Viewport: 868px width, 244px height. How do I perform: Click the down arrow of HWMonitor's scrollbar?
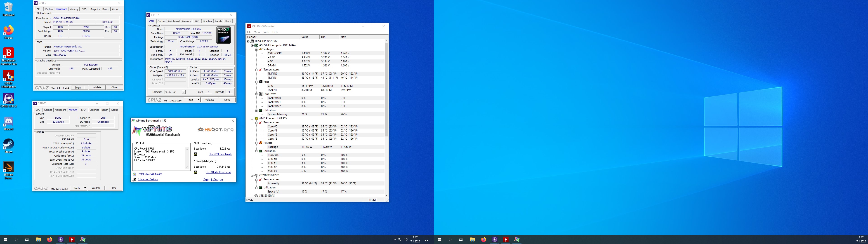click(x=386, y=195)
